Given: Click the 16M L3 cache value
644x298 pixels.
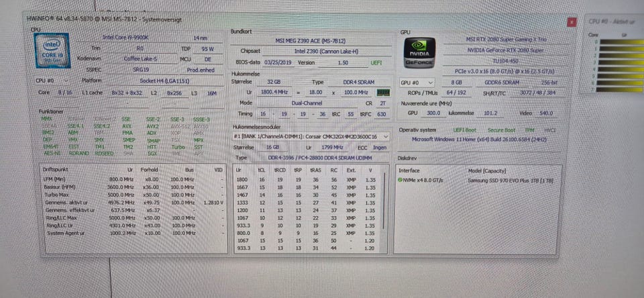Looking at the screenshot, I should 212,93.
